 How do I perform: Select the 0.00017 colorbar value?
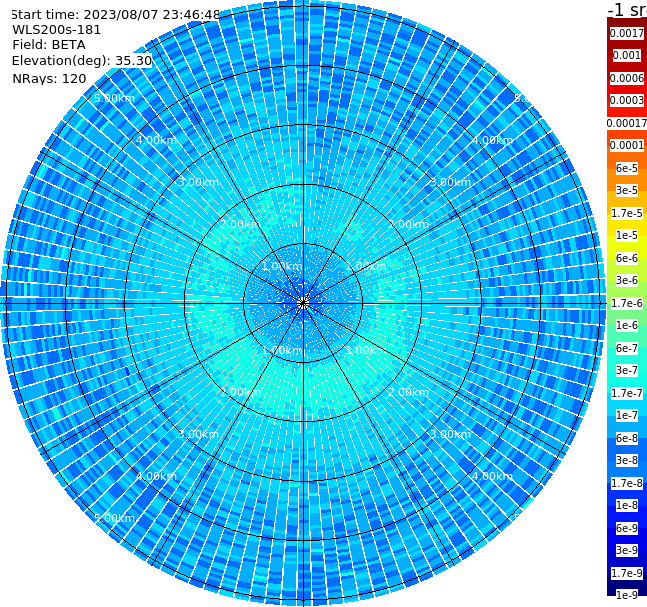click(x=627, y=123)
